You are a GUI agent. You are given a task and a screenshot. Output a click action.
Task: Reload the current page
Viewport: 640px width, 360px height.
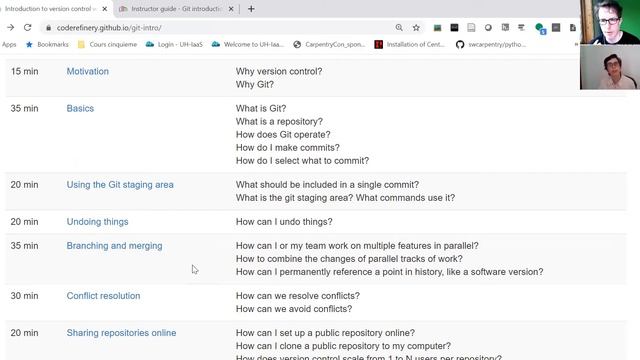pyautogui.click(x=27, y=28)
